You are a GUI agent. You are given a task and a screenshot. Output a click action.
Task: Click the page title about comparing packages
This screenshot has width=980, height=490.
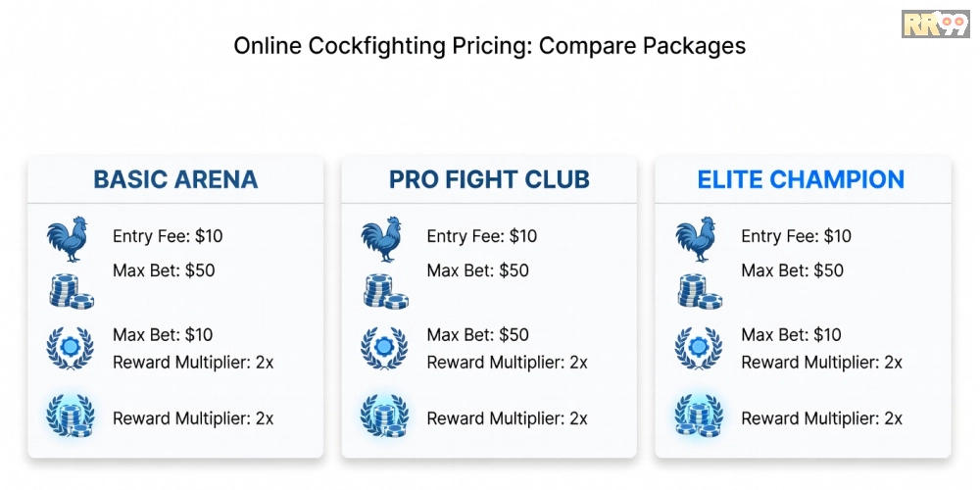(x=489, y=46)
